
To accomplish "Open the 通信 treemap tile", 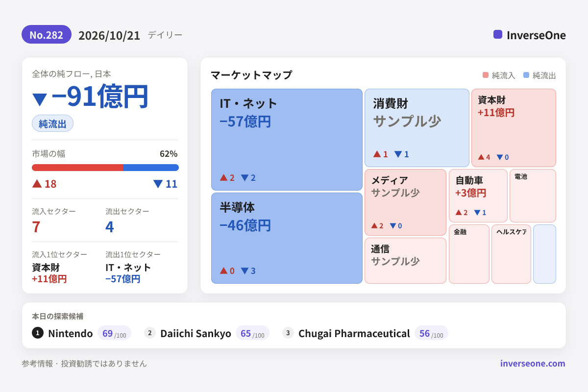I will pos(405,261).
